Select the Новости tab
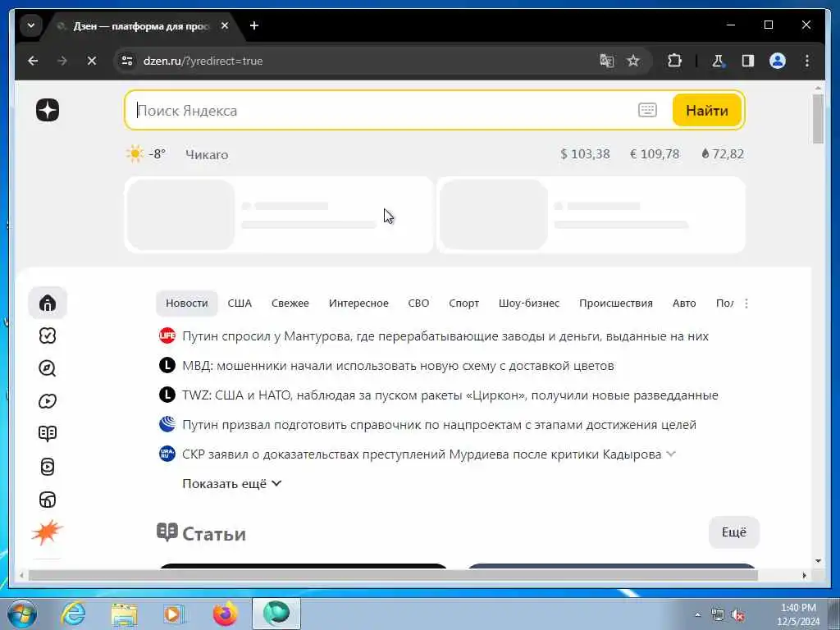This screenshot has height=630, width=840. (x=186, y=304)
